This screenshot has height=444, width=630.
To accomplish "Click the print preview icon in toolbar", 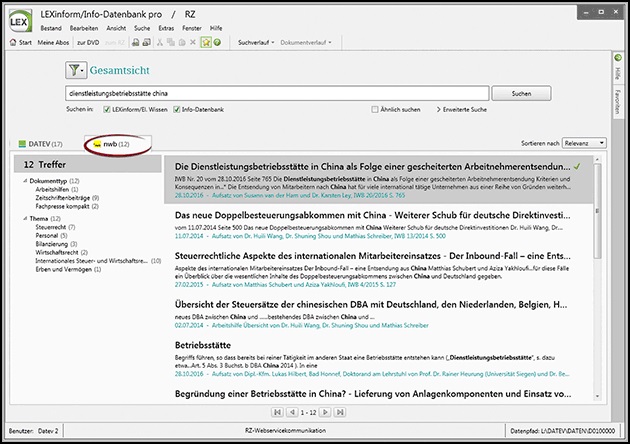I will click(148, 44).
